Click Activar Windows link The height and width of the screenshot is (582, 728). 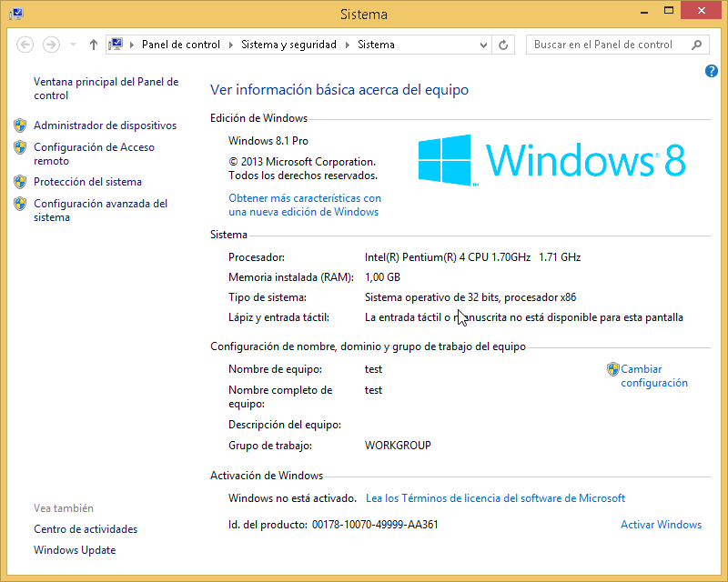662,525
